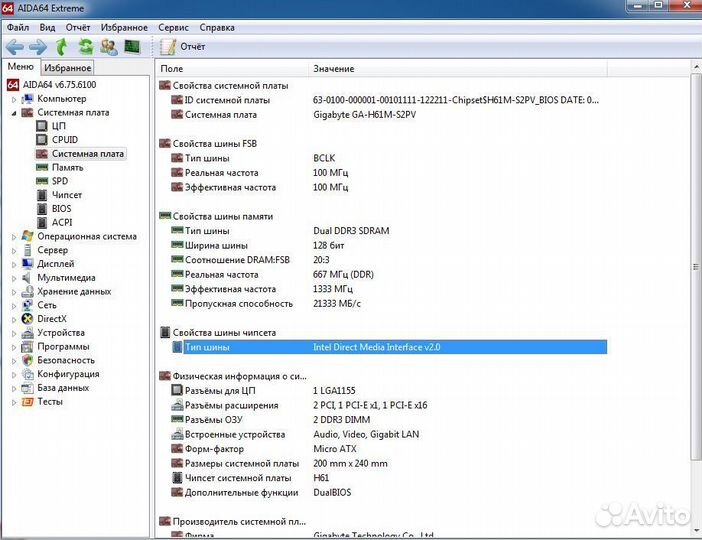Click the Сеть network icon

[x=28, y=305]
